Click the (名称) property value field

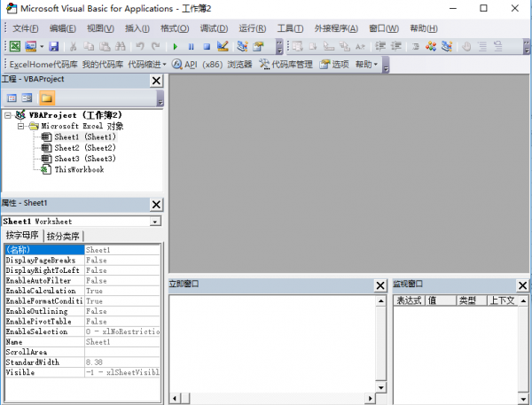[x=122, y=250]
